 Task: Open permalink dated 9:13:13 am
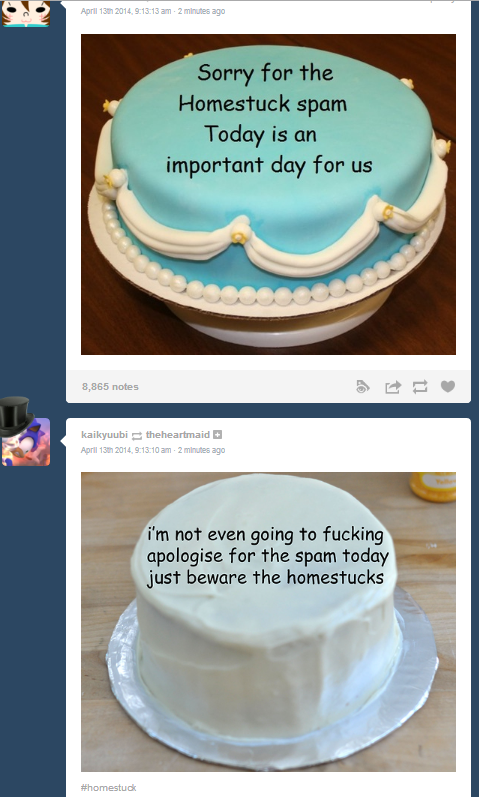tap(126, 11)
